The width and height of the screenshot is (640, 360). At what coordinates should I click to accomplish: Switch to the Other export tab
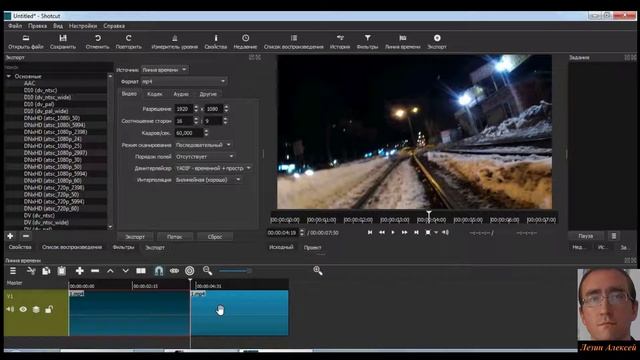pyautogui.click(x=208, y=94)
